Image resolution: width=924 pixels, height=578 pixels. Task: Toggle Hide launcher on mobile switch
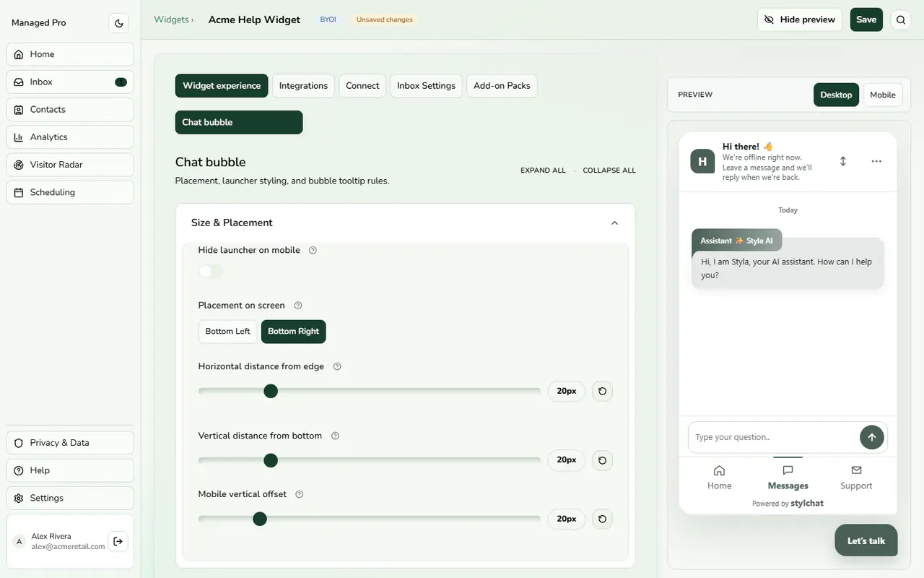pyautogui.click(x=211, y=272)
